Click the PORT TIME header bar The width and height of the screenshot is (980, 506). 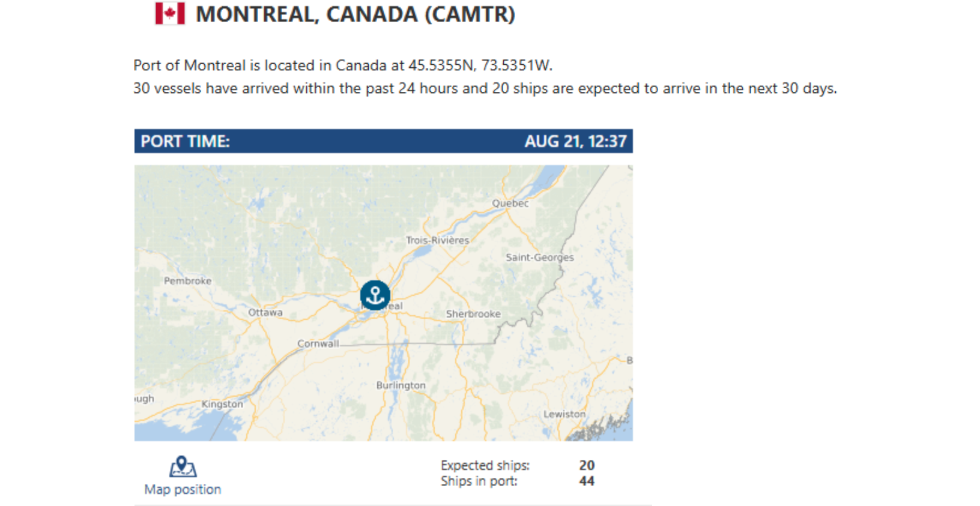pyautogui.click(x=383, y=141)
